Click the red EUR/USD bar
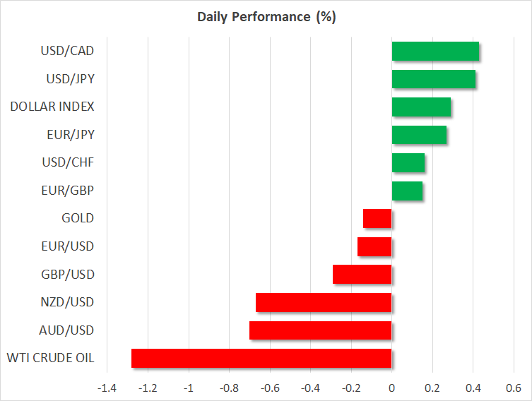Screen dimensions: 532x401 click(374, 246)
